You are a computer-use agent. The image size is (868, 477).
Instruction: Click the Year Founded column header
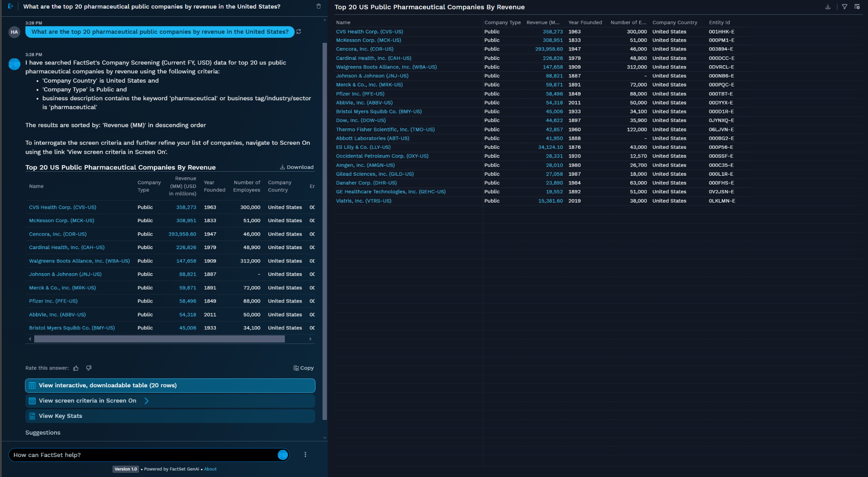585,22
